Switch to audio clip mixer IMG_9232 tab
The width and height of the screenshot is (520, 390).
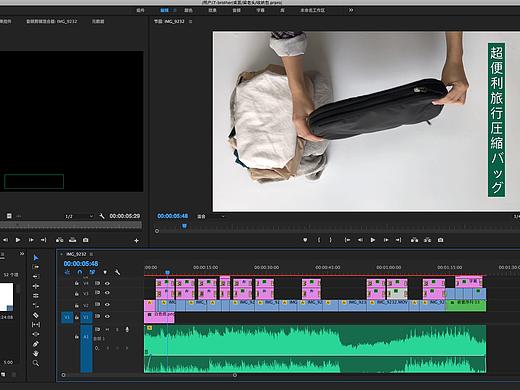point(52,21)
